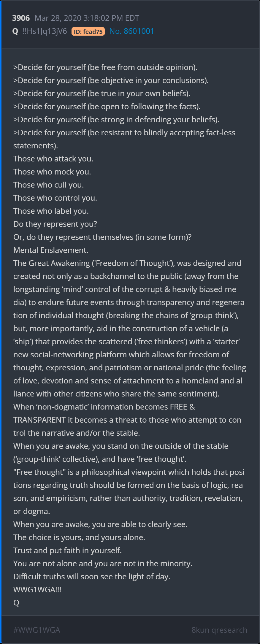Viewport: 260px width, 644px height.
Task: Click the post number 3906
Action: coord(21,18)
